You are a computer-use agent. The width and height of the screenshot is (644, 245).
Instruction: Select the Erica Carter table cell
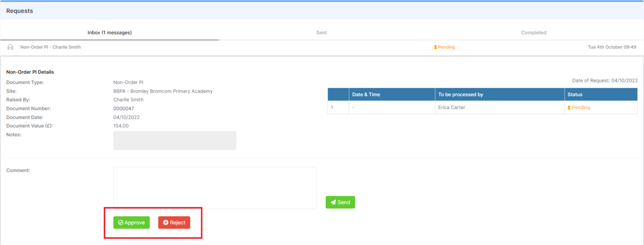452,107
